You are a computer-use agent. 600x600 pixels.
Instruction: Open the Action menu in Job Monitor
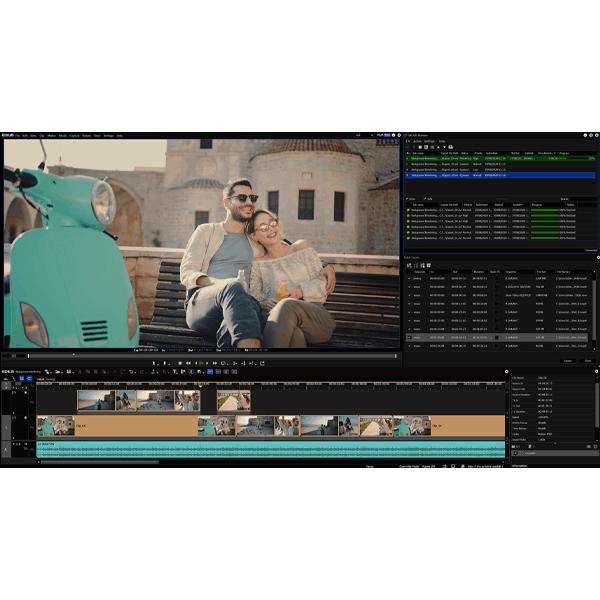pos(417,141)
